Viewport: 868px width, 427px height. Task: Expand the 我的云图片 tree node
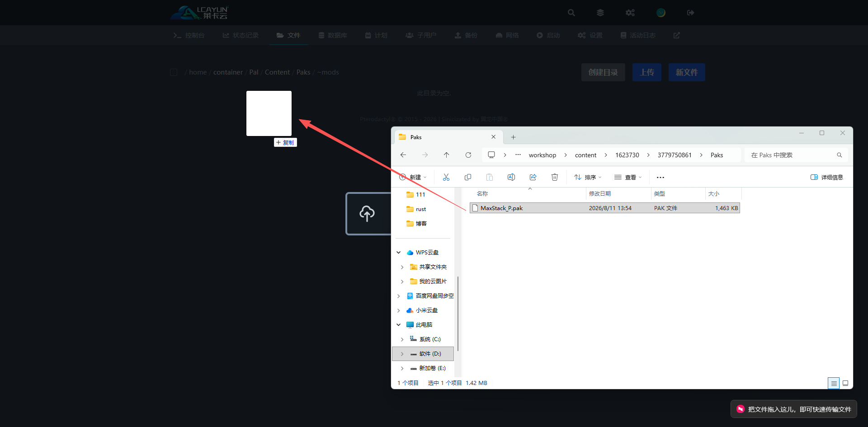402,282
